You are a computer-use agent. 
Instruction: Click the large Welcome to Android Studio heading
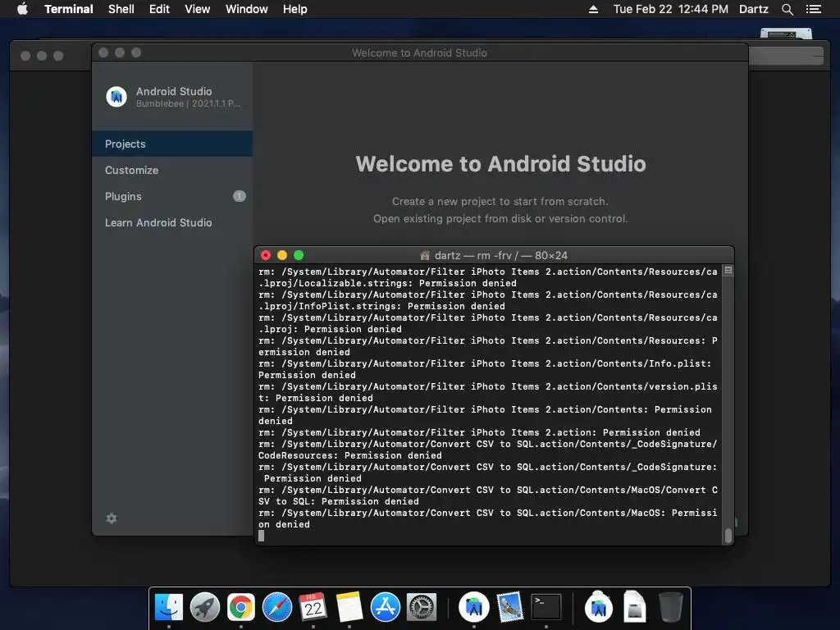point(500,164)
